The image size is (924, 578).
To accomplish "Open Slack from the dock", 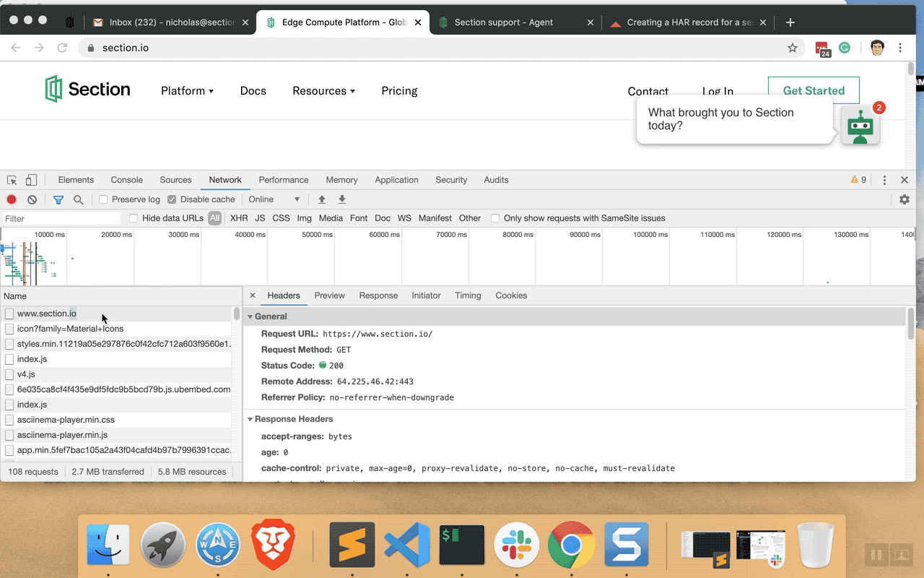I will click(x=517, y=545).
